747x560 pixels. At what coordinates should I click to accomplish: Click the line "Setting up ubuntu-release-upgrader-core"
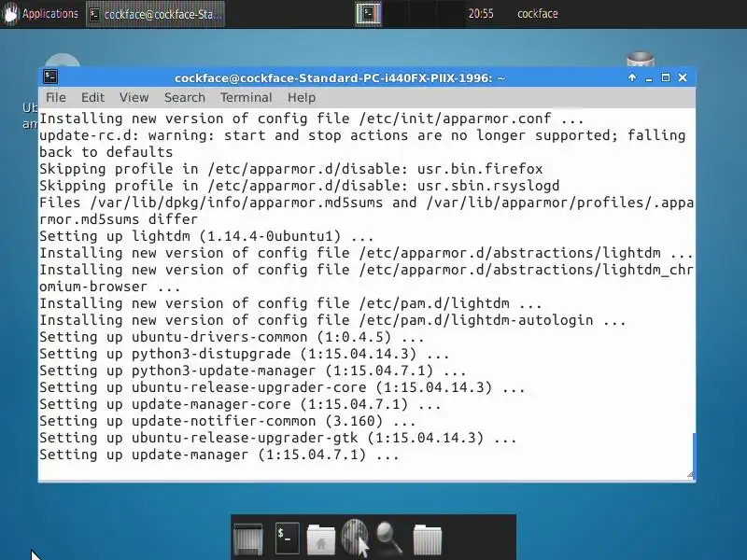click(282, 387)
